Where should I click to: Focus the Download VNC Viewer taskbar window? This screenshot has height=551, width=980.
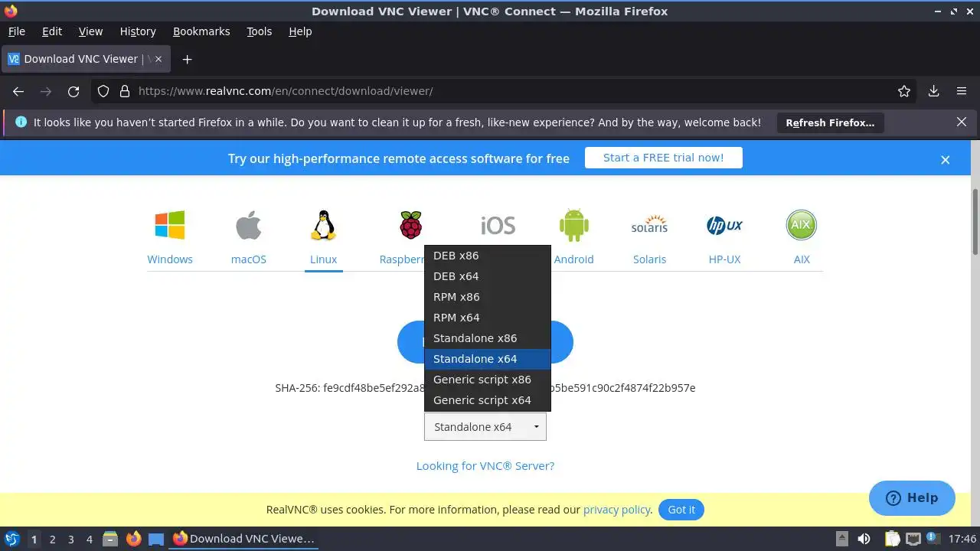(x=244, y=539)
